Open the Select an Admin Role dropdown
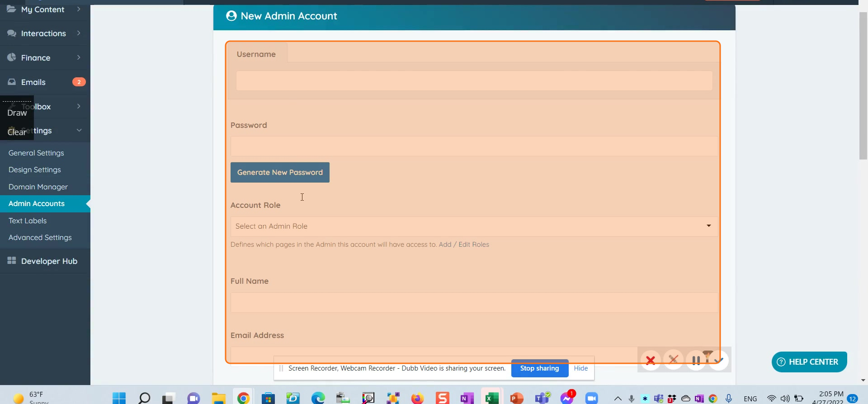 (474, 226)
